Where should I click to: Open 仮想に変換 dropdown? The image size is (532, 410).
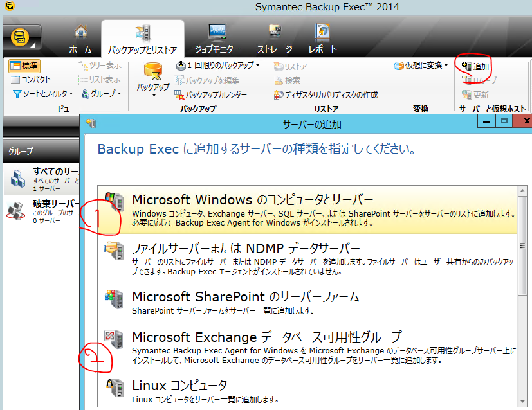pyautogui.click(x=421, y=66)
